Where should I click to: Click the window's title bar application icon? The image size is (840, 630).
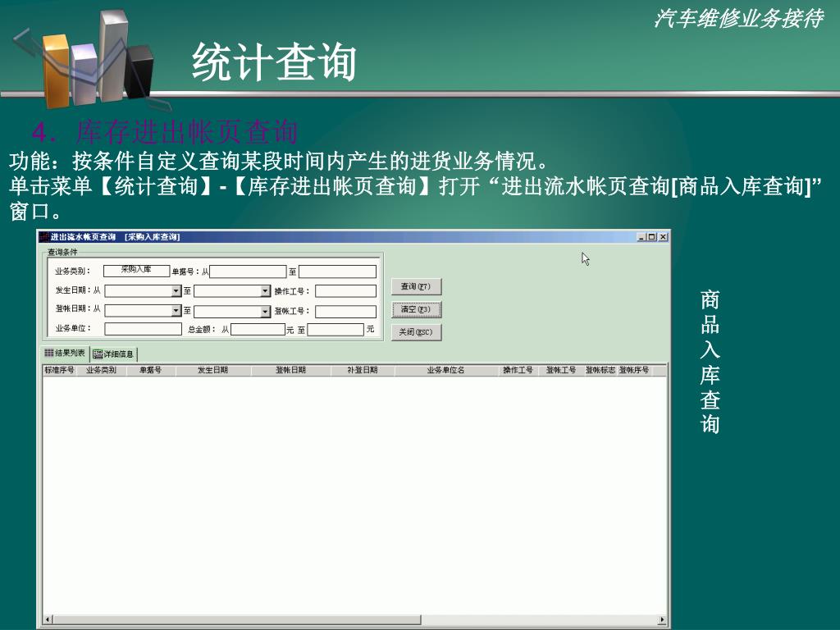44,237
